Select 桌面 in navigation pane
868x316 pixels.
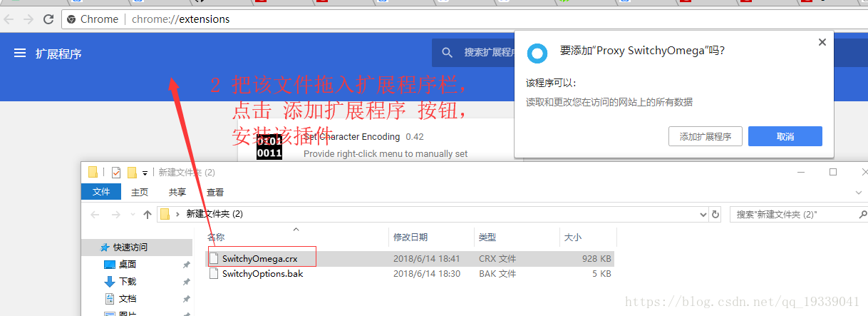tap(128, 265)
